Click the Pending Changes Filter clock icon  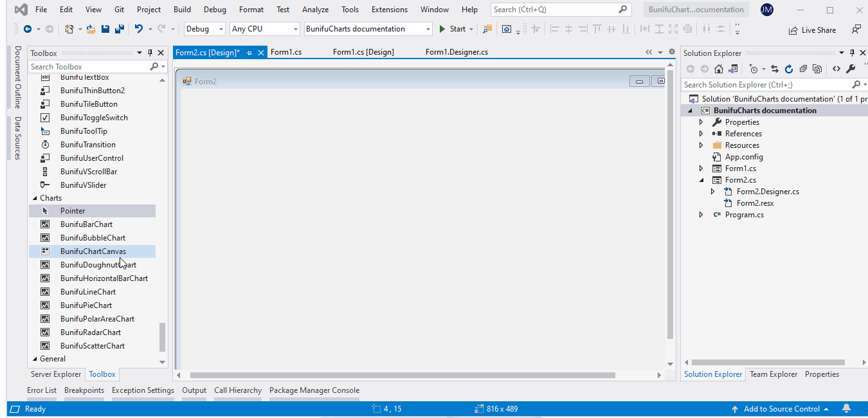tap(754, 69)
